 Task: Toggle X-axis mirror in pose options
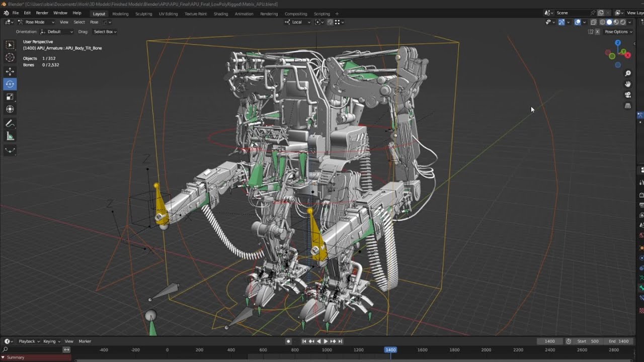(597, 32)
